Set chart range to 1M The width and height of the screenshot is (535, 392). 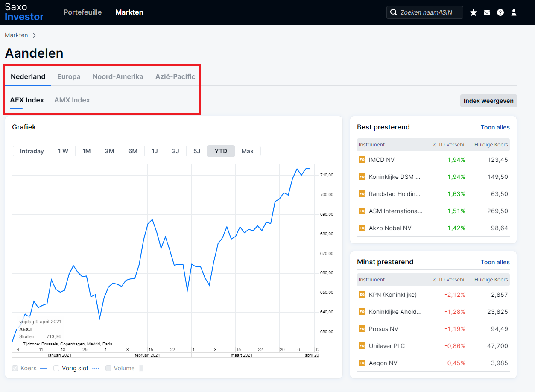[87, 151]
